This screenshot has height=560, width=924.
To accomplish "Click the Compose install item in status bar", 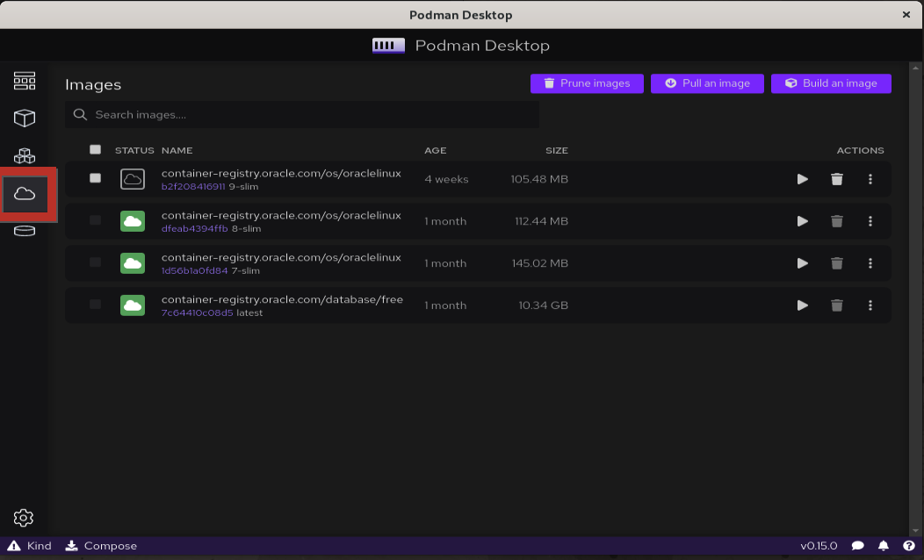I will pos(101,546).
